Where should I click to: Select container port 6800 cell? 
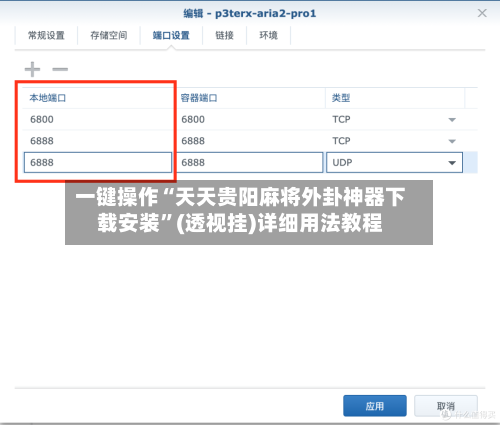pyautogui.click(x=250, y=119)
